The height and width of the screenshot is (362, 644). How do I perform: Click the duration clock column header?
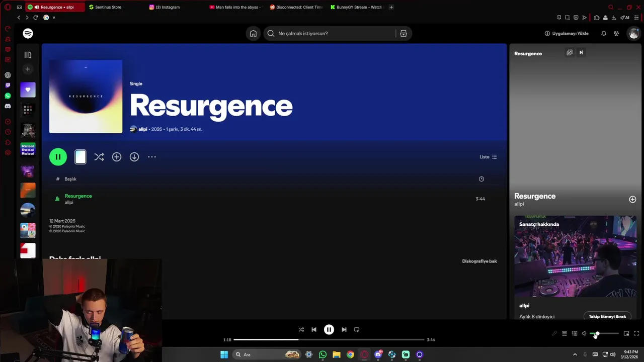[481, 179]
